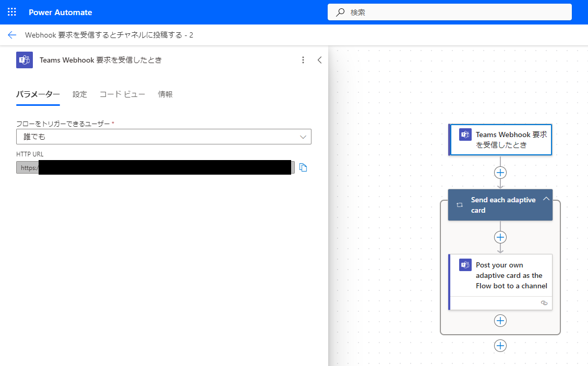Switch to the 設定 tab
This screenshot has height=366, width=588.
click(x=79, y=94)
